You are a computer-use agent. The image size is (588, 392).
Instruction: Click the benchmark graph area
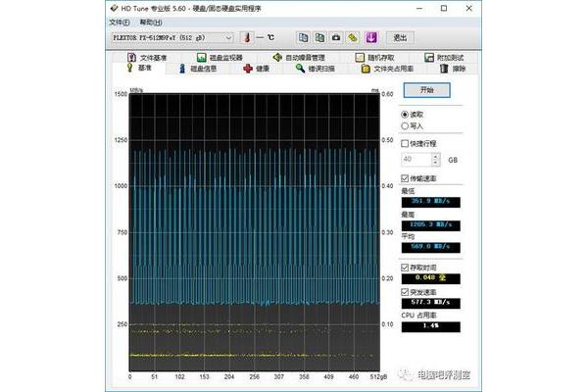click(255, 232)
